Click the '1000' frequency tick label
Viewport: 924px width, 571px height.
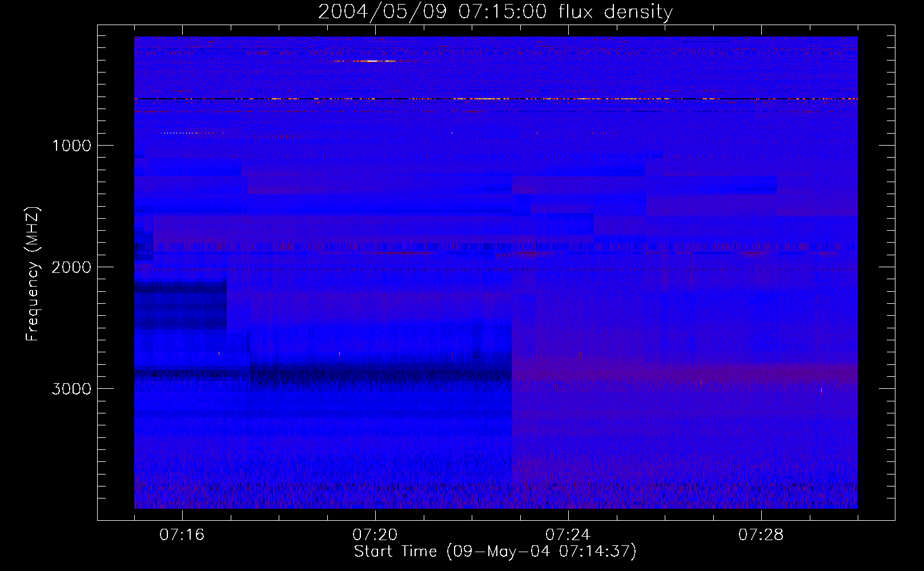[71, 146]
